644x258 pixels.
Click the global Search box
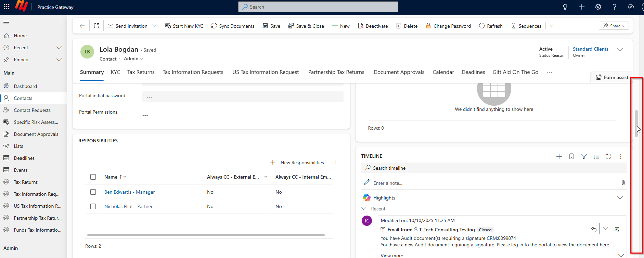(x=318, y=7)
